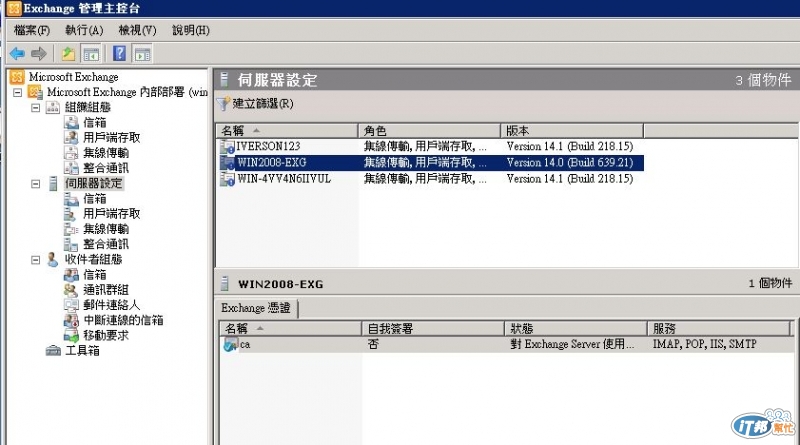Screen dimensions: 800x445
Task: Open the 工具箱 toolbox node
Action: (x=82, y=351)
